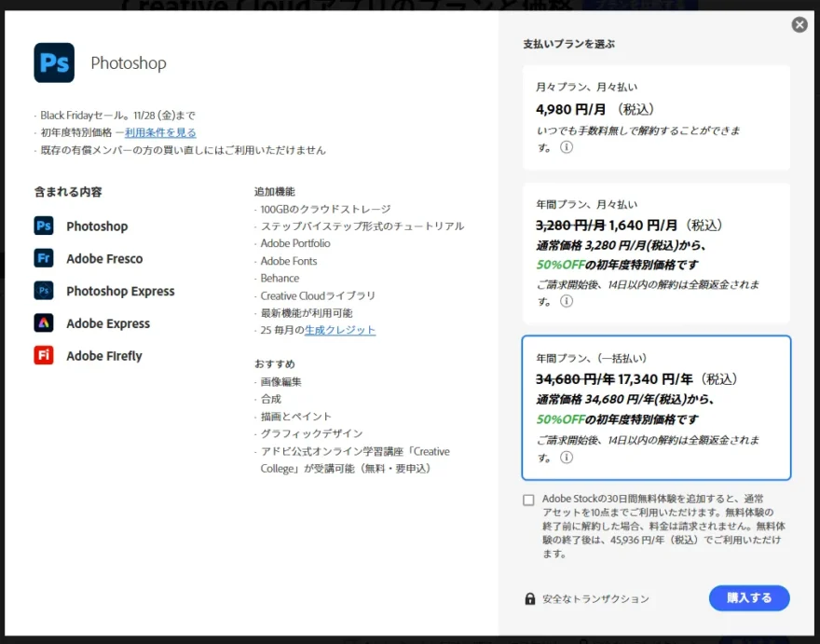Click the Photoshop logo at the dialog top
This screenshot has width=820, height=644.
53,63
